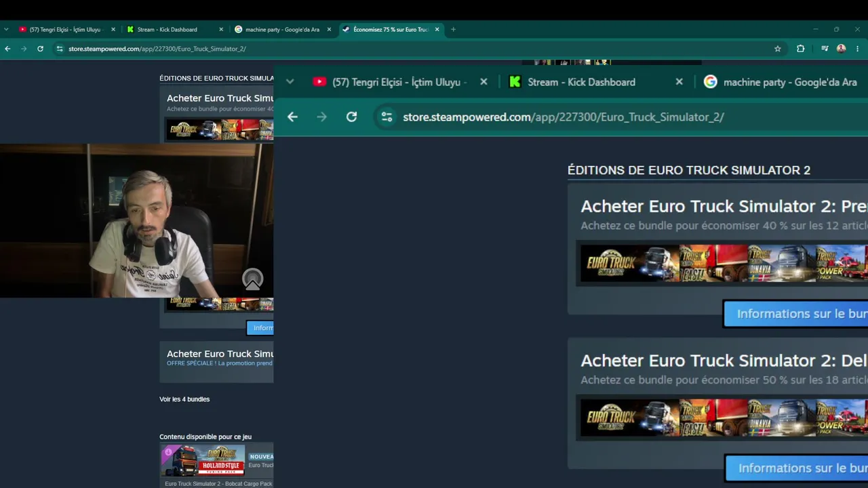
Task: Open the Voir les 4 bundles link
Action: tap(184, 399)
